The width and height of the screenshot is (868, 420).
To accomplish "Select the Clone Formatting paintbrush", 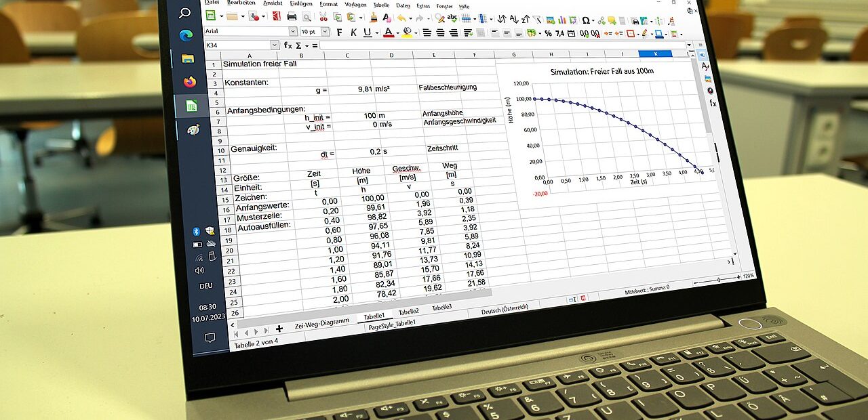I will click(x=374, y=17).
